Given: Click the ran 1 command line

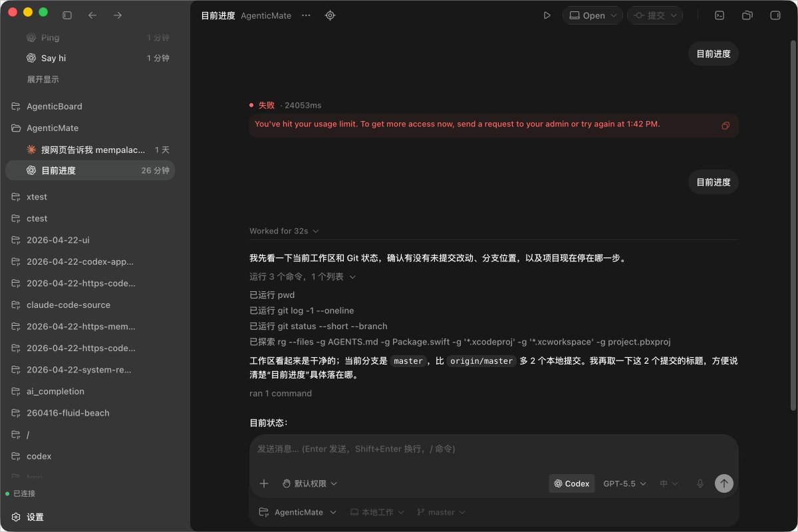Looking at the screenshot, I should [x=281, y=393].
